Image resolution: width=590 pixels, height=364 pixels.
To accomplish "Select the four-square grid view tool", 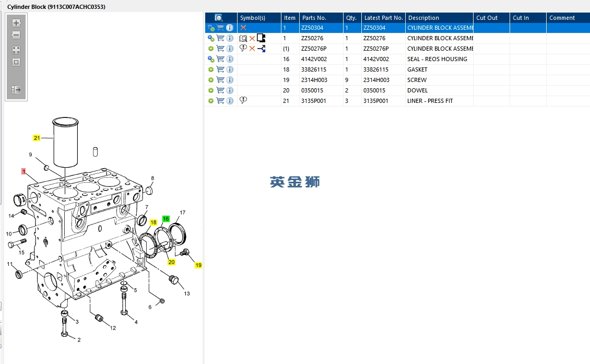I will pos(16,50).
